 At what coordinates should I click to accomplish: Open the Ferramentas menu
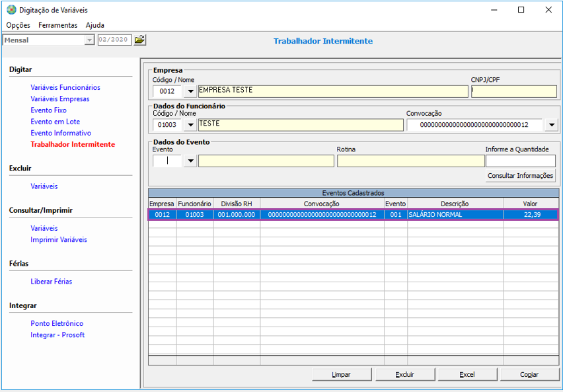[x=57, y=25]
